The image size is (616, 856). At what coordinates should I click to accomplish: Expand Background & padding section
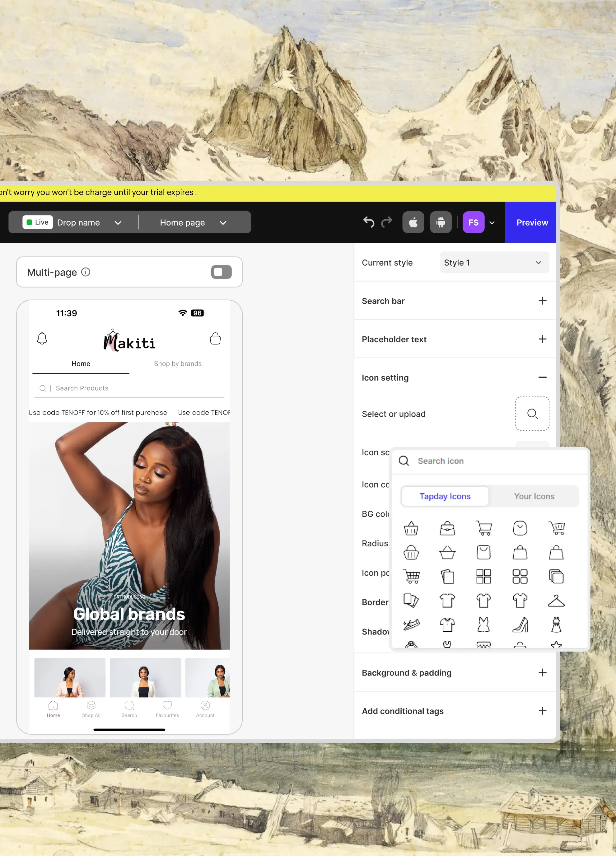pyautogui.click(x=542, y=673)
